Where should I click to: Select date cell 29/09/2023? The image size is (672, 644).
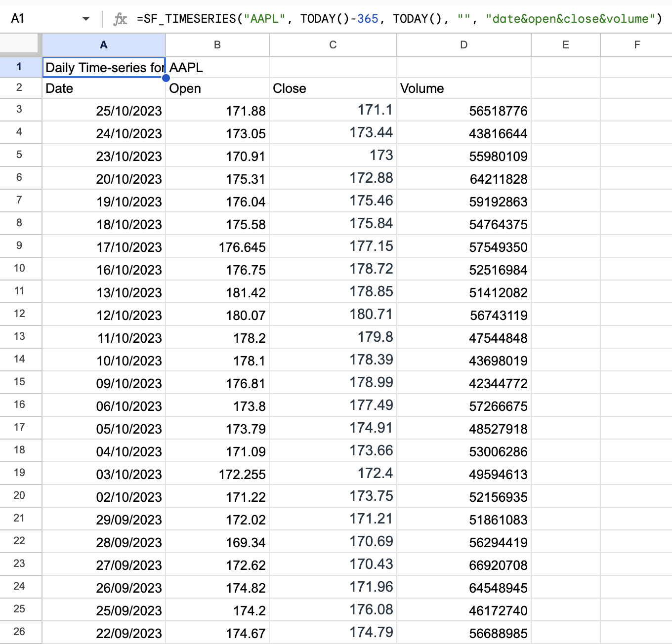pyautogui.click(x=104, y=519)
